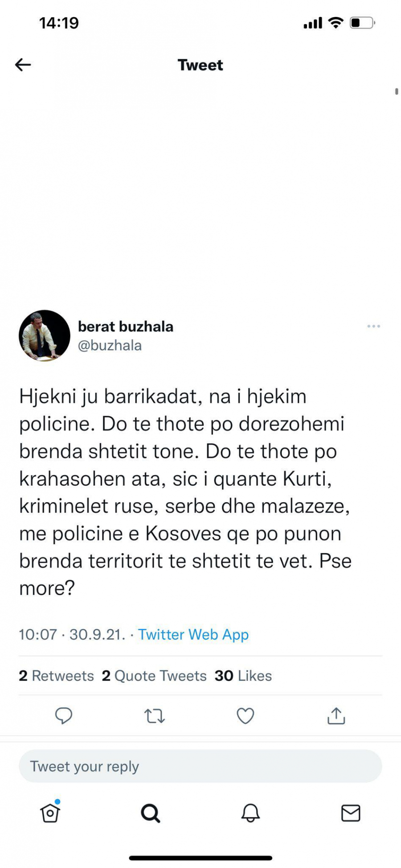
Task: Open the Messages envelope icon
Action: coord(351,813)
